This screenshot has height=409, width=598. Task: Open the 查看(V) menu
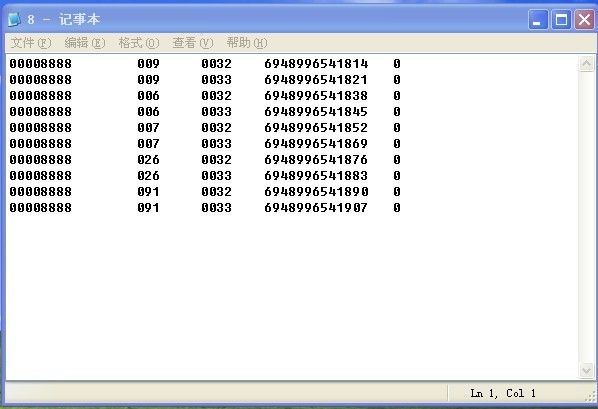tap(193, 43)
